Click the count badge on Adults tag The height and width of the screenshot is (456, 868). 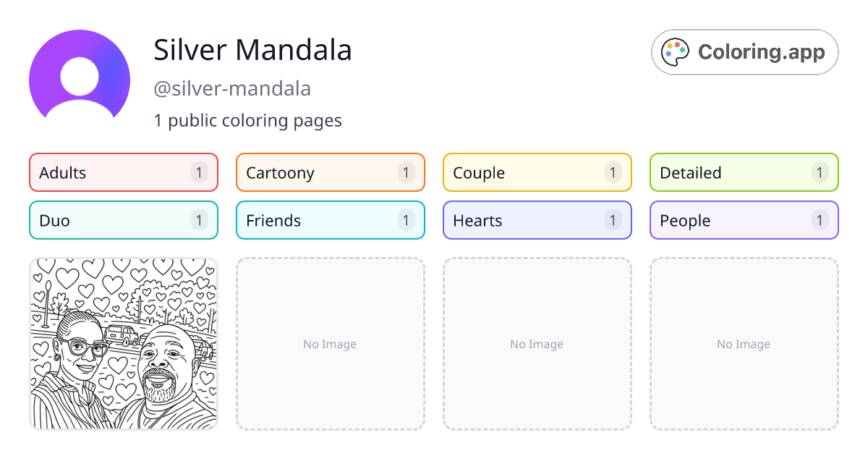[200, 172]
